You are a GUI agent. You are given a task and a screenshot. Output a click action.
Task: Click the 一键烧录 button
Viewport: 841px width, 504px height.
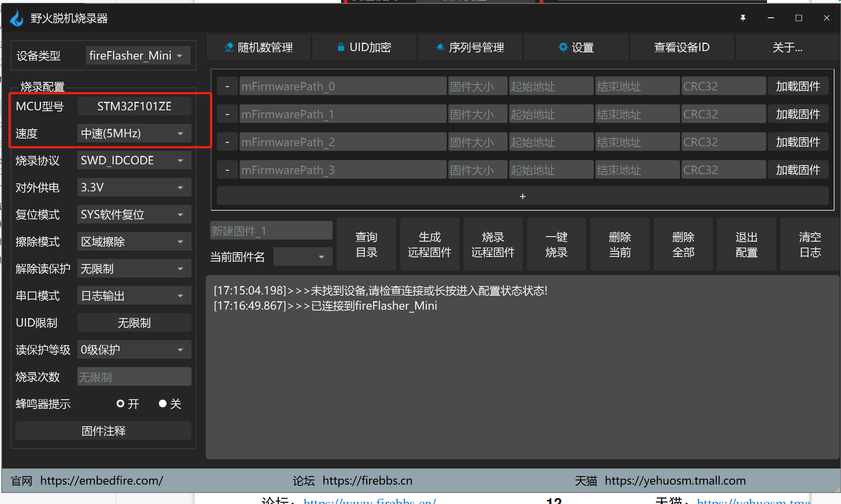point(556,244)
